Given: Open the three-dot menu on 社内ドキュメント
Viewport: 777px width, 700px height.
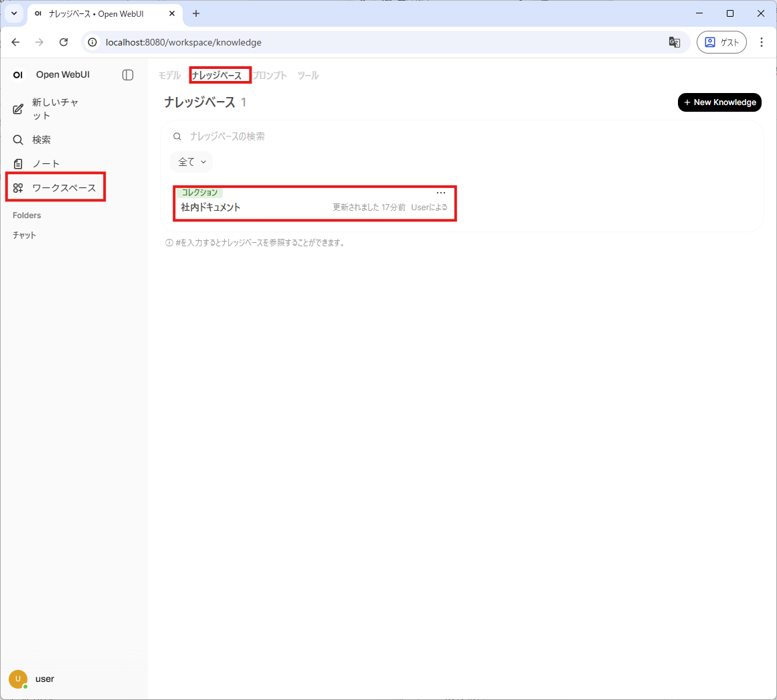Looking at the screenshot, I should click(x=440, y=193).
